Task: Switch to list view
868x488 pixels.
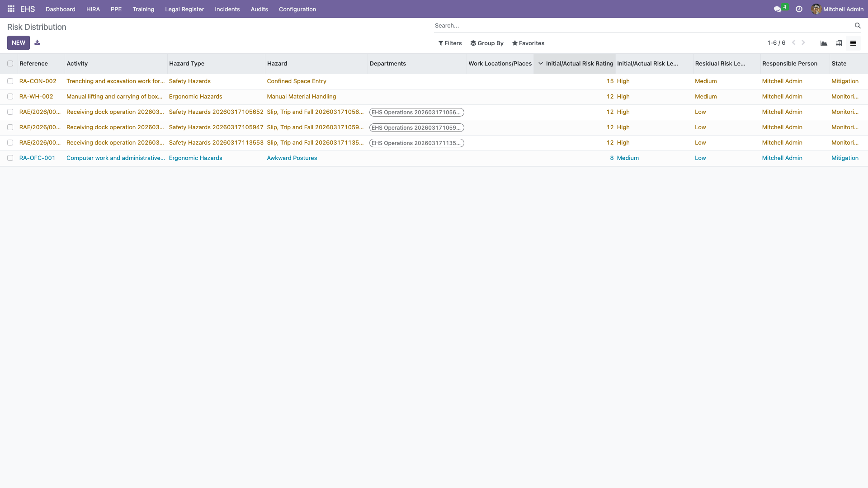Action: (x=853, y=43)
